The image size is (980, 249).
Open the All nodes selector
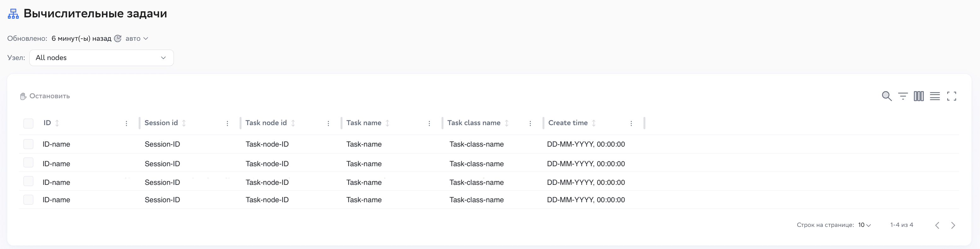tap(101, 58)
